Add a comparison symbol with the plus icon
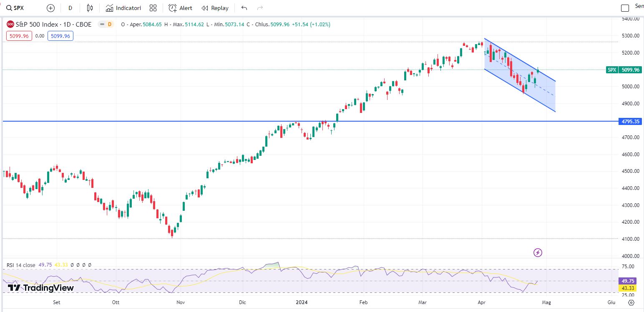This screenshot has width=644, height=312. coord(50,8)
